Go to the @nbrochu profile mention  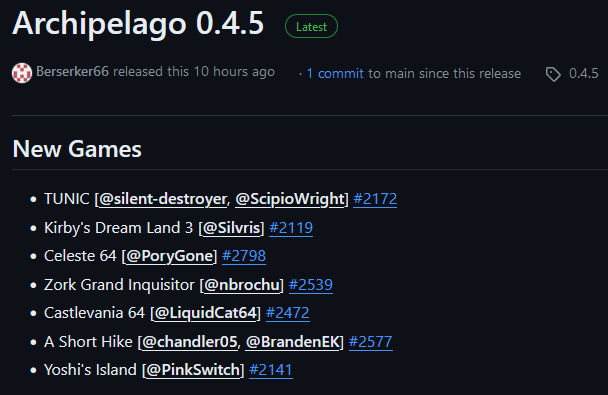pos(242,285)
